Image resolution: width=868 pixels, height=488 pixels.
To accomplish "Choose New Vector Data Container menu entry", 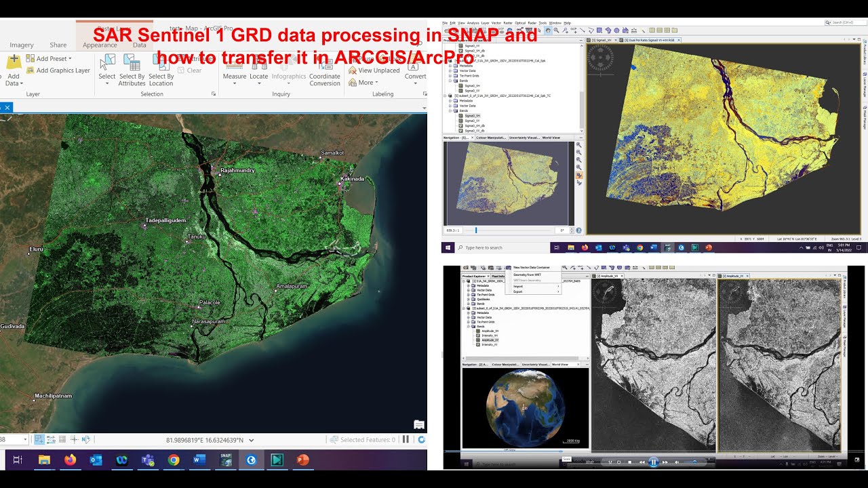I will click(532, 267).
